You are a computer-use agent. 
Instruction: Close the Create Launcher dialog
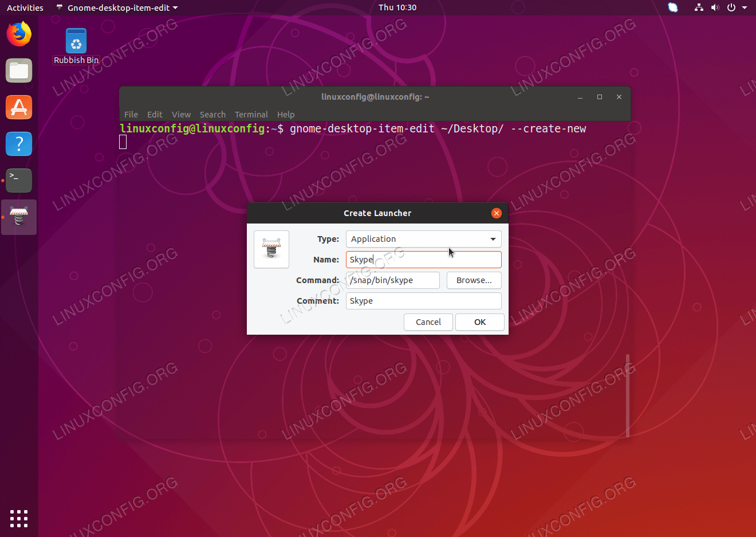tap(497, 213)
